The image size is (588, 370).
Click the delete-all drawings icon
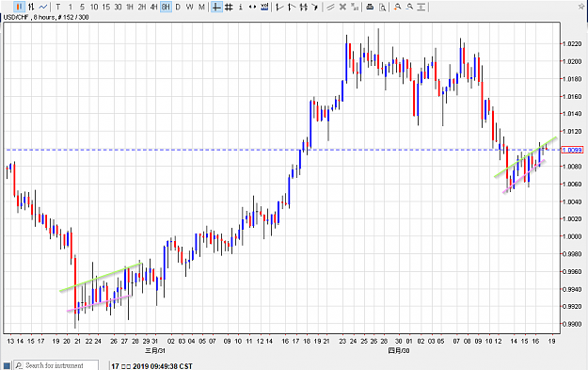355,7
